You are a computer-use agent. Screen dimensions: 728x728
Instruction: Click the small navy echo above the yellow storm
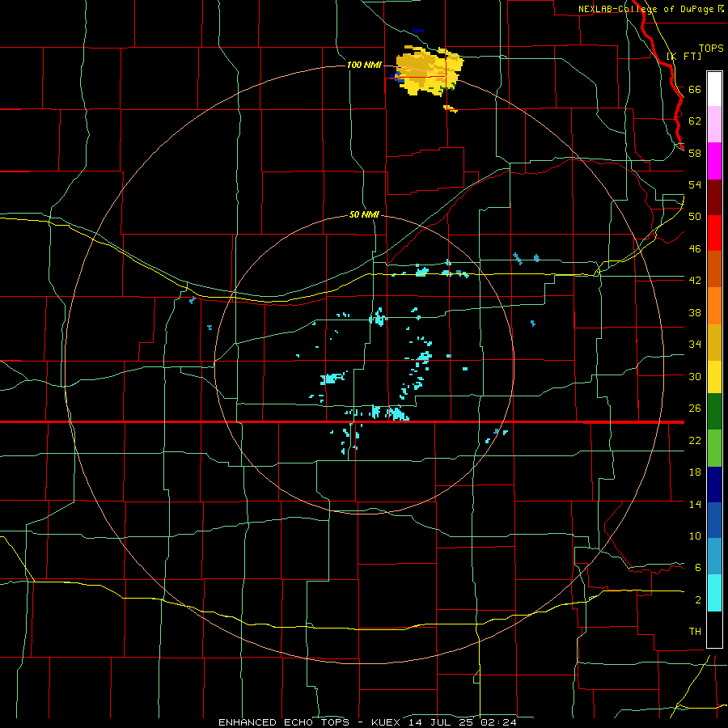418,31
